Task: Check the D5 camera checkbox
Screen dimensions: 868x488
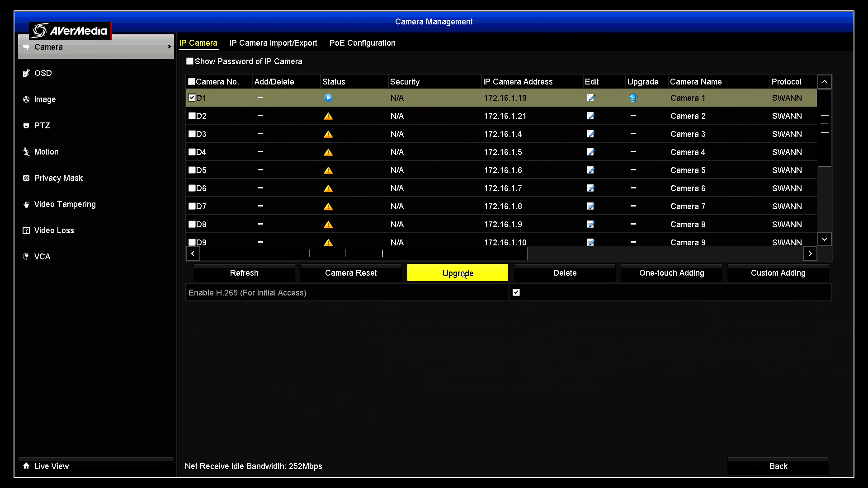Action: tap(192, 170)
